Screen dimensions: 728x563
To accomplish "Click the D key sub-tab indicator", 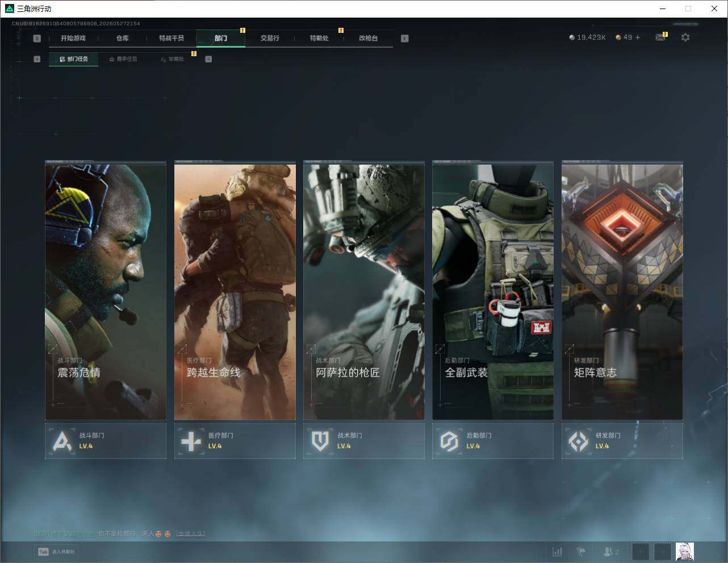I will click(x=208, y=59).
